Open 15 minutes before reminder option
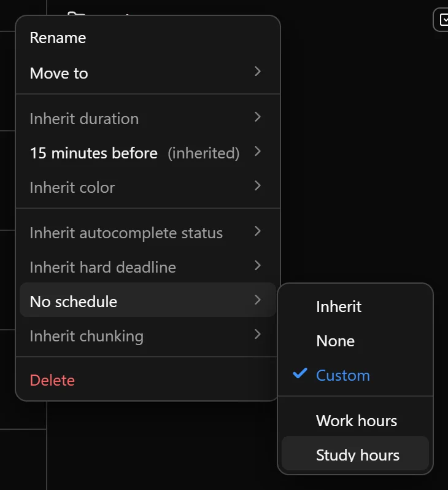Image resolution: width=448 pixels, height=490 pixels. pyautogui.click(x=147, y=153)
